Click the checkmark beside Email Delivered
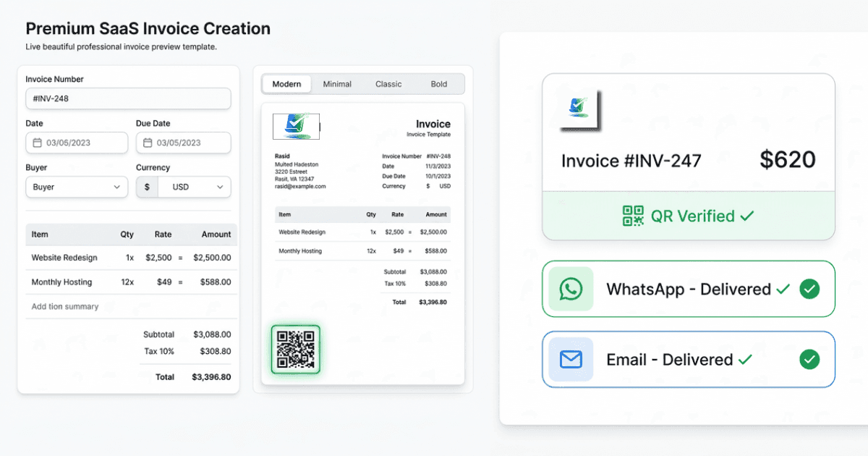The image size is (868, 456). 809,359
